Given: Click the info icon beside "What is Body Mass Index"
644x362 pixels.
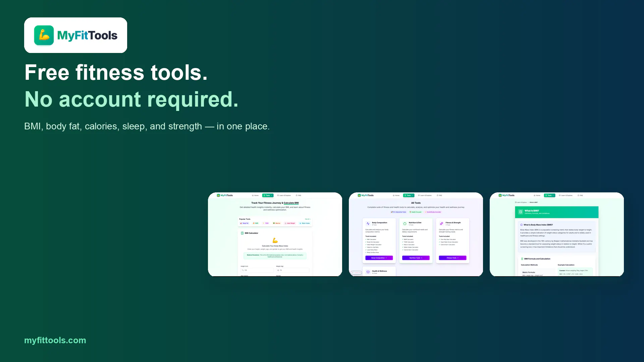Looking at the screenshot, I should click(521, 225).
